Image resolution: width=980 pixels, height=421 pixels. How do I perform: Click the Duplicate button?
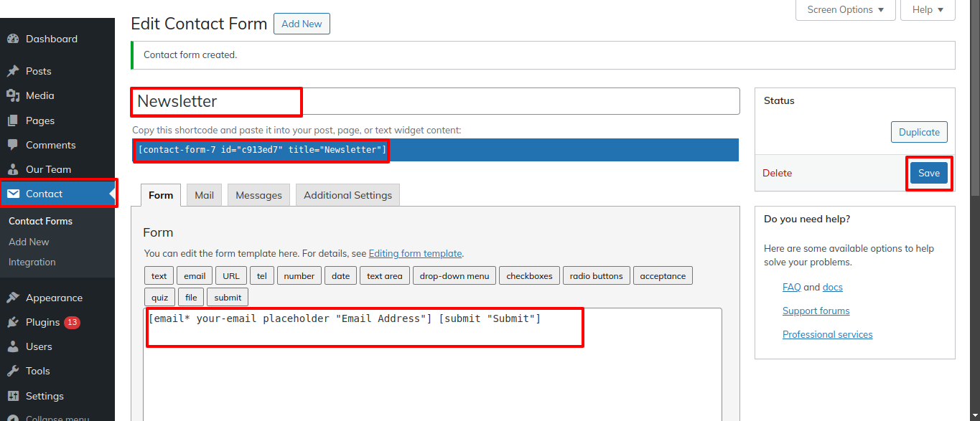[919, 132]
